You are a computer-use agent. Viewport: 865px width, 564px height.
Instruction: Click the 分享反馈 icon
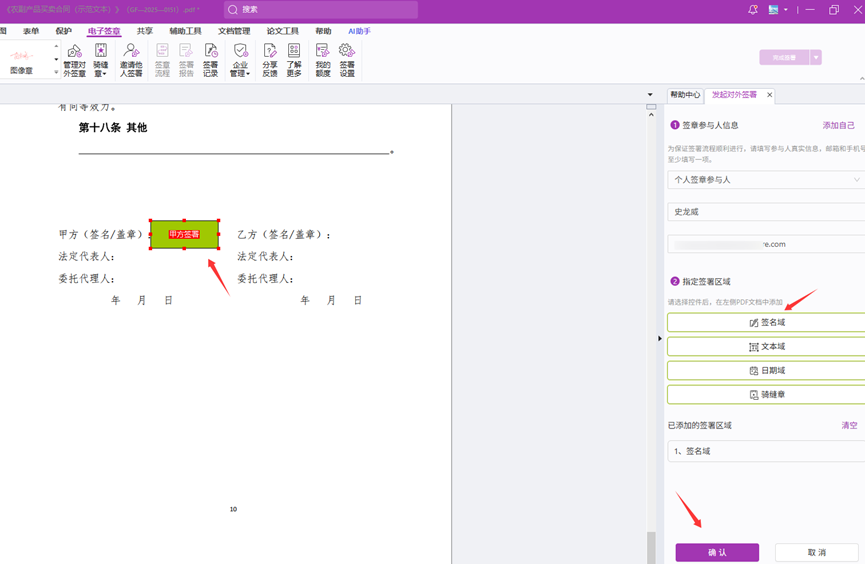point(270,60)
